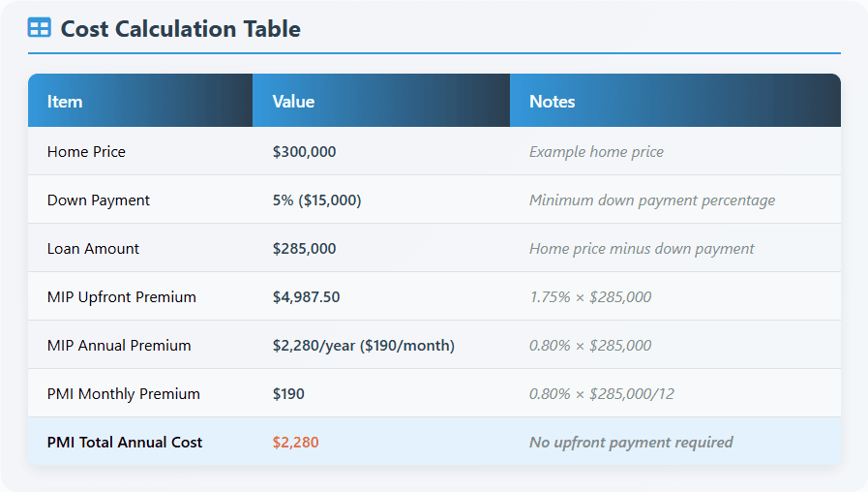Viewport: 868px width, 492px height.
Task: Click the Cost Calculation Table heading
Action: [180, 29]
